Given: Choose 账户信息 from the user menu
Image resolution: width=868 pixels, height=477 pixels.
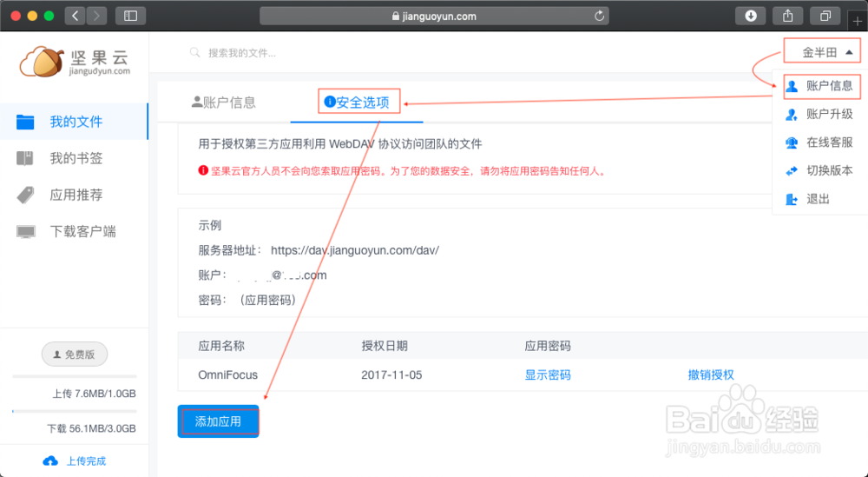Looking at the screenshot, I should click(822, 86).
